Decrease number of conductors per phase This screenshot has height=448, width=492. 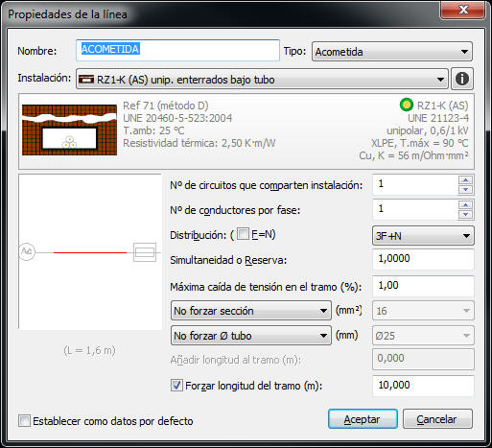[x=465, y=214]
